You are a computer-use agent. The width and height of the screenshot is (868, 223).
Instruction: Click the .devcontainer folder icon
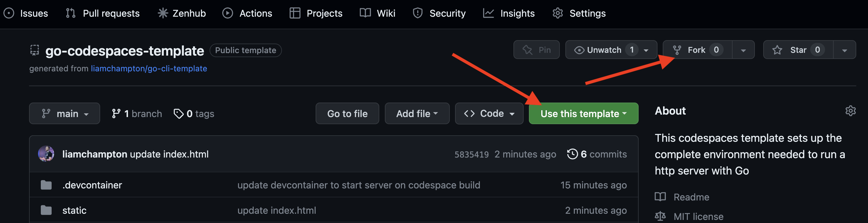[x=46, y=185]
